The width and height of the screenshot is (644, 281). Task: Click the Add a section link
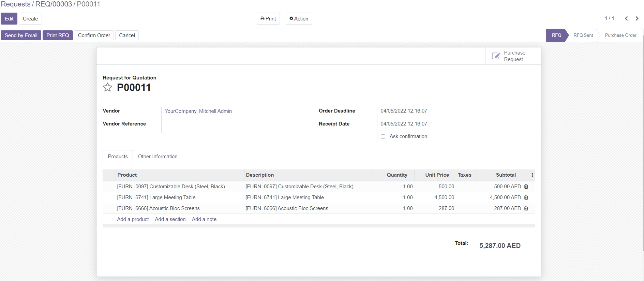tap(170, 219)
